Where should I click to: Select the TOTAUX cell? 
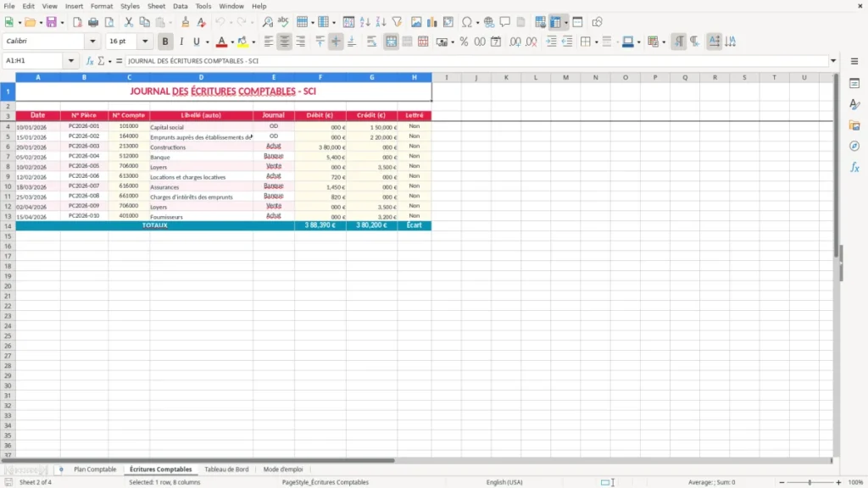click(155, 225)
